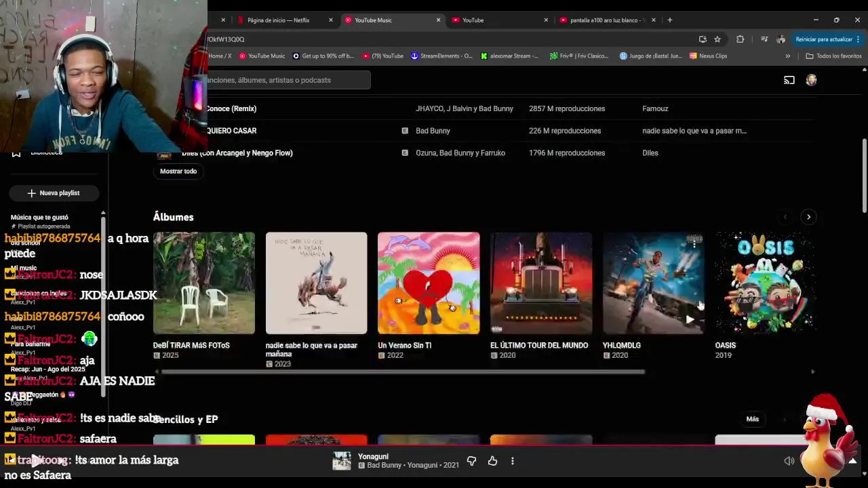Open the DeBÍ TiRAR MáS FOToS album cover
Image resolution: width=868 pixels, height=488 pixels.
click(204, 283)
